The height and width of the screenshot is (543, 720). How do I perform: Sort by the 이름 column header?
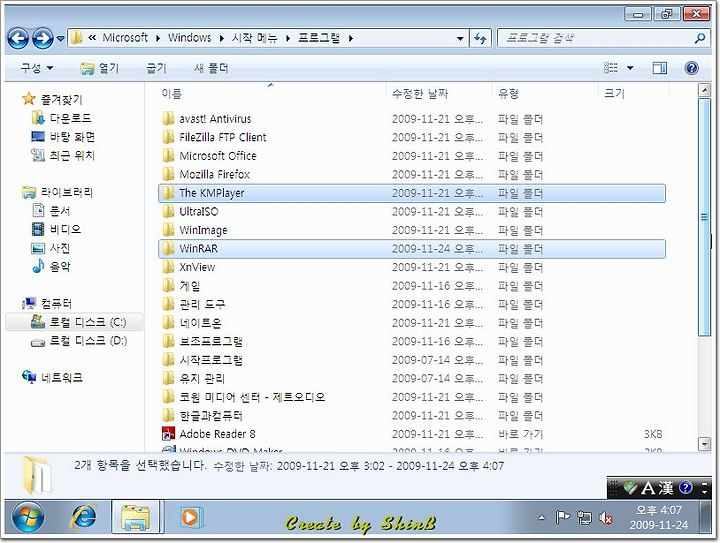(171, 94)
